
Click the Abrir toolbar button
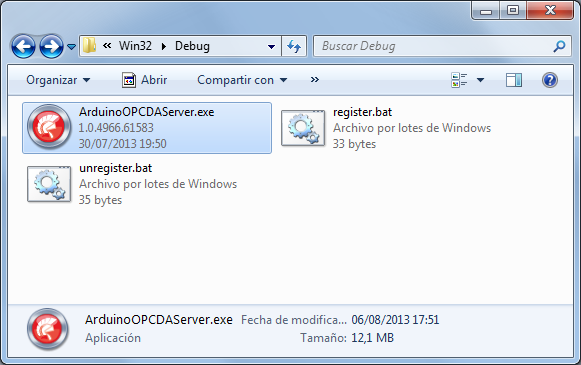(145, 80)
